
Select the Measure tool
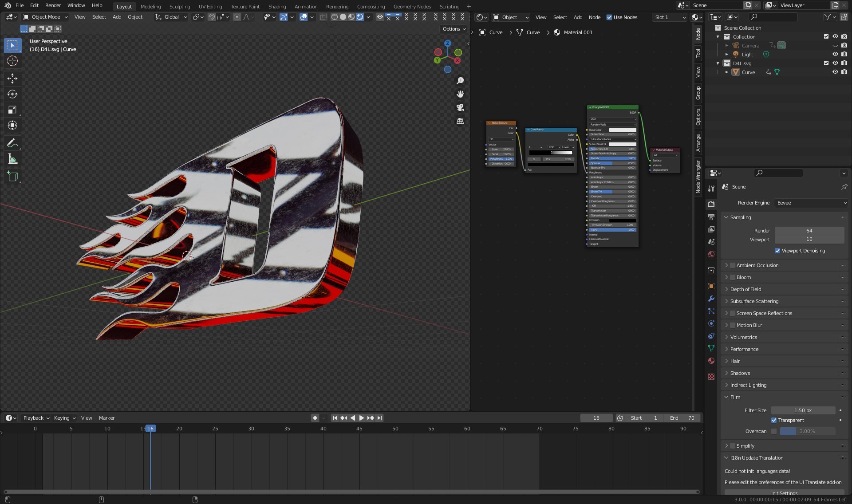(x=12, y=159)
